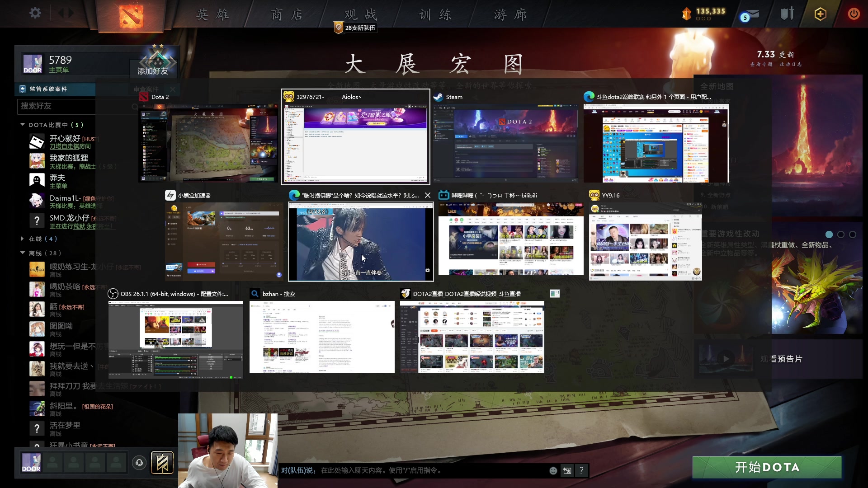Select the second news carousel dot

(x=841, y=235)
